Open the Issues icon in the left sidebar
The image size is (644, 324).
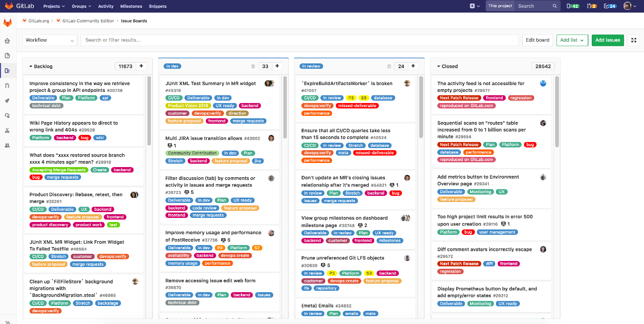pos(7,70)
